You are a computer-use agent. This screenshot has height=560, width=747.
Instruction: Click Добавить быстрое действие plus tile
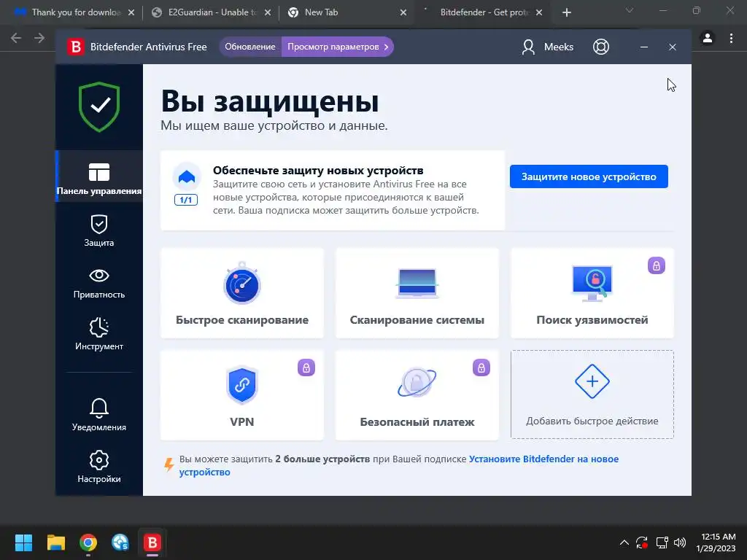[x=592, y=394]
